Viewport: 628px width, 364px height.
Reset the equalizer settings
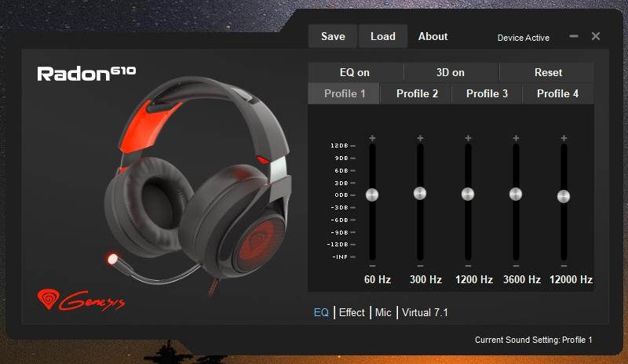coord(548,72)
